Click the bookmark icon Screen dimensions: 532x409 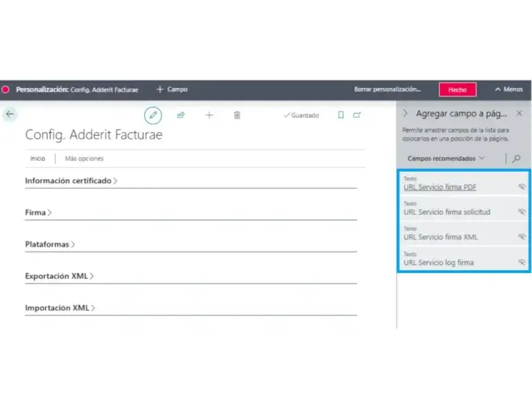340,115
